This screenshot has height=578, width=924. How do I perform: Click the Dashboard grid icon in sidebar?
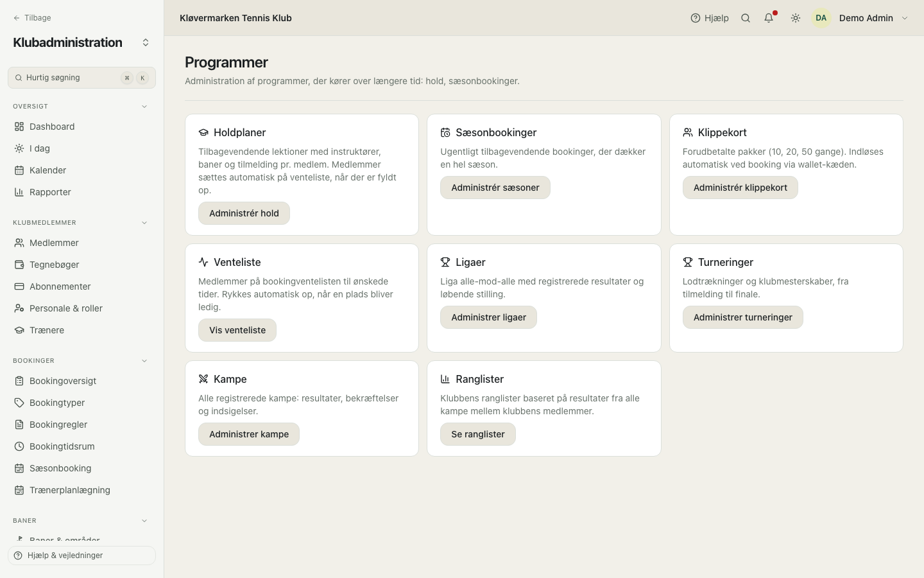(19, 127)
